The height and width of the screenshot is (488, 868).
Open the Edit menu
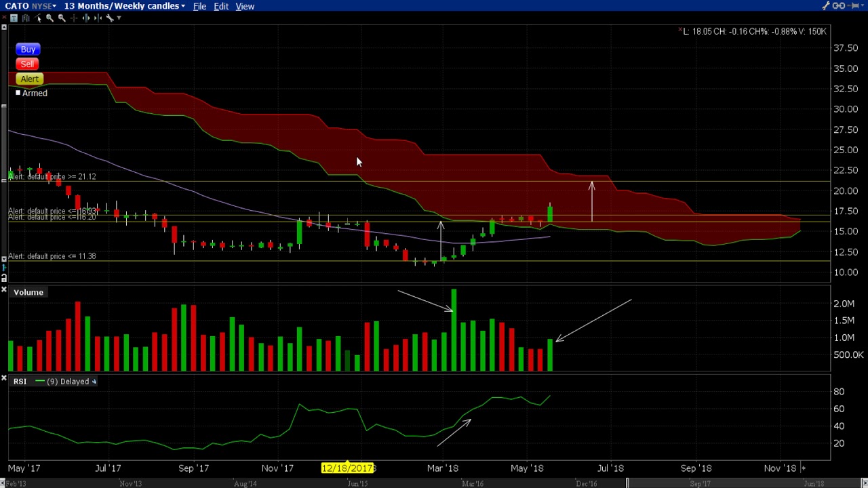pyautogui.click(x=221, y=6)
